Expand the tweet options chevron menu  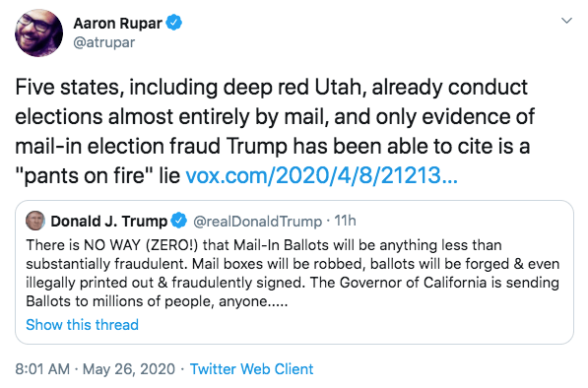click(x=566, y=21)
